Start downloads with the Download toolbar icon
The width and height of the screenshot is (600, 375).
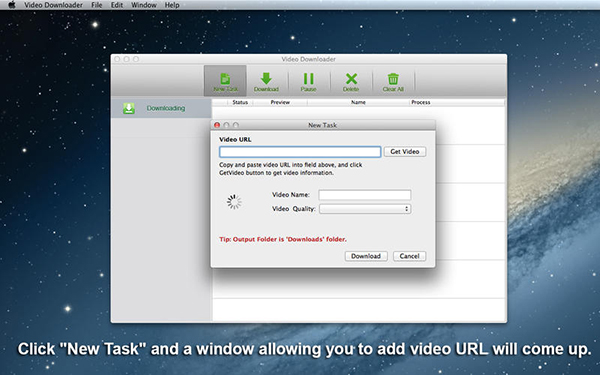tap(266, 82)
